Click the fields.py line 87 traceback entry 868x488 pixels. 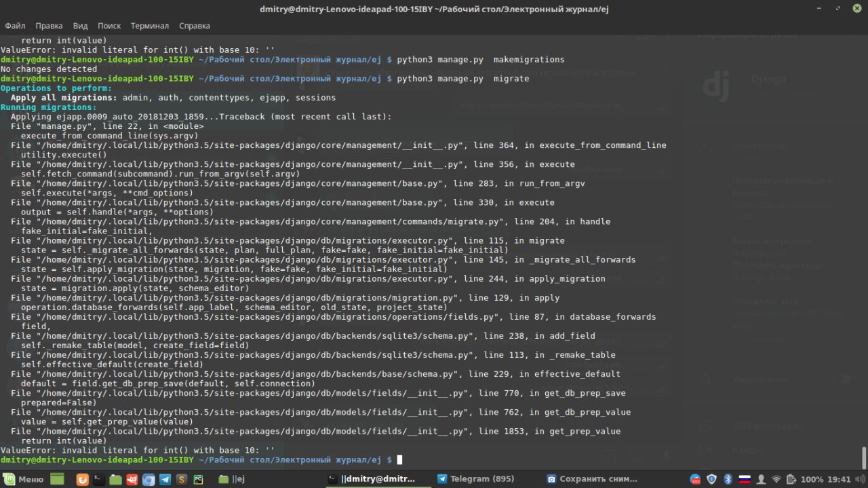333,316
